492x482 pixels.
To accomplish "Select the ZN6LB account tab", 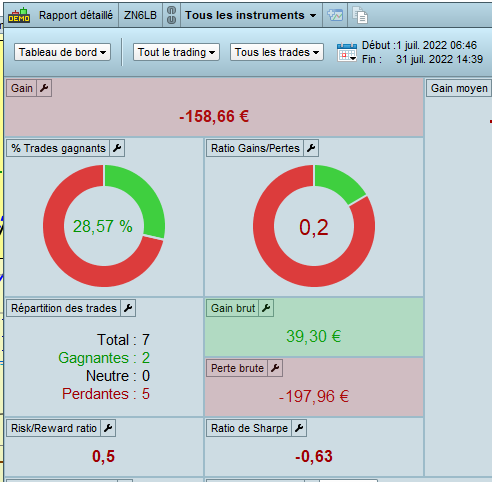I will pyautogui.click(x=140, y=15).
